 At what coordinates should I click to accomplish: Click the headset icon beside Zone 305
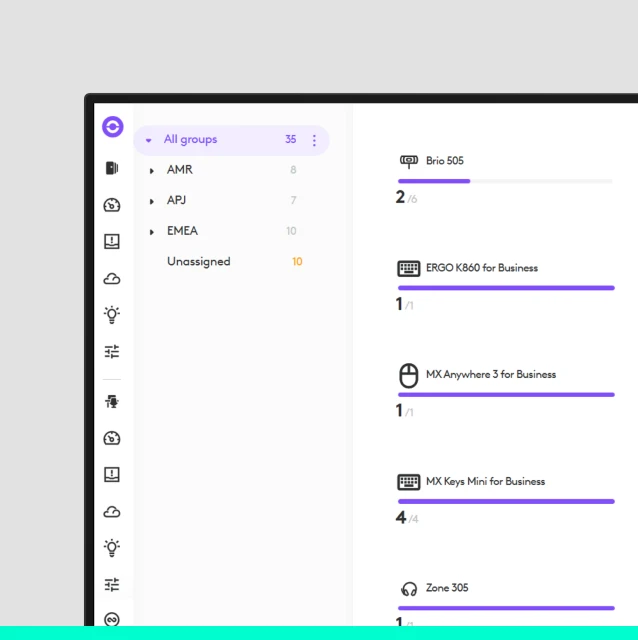click(x=409, y=589)
